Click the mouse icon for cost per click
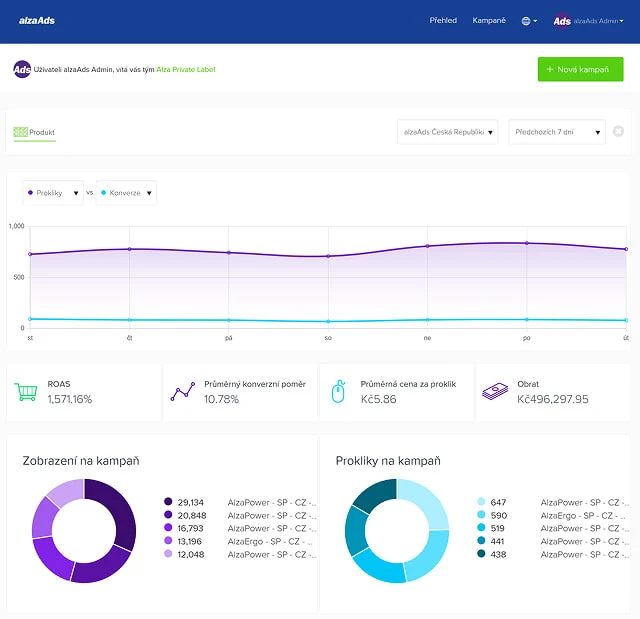640x619 pixels. (338, 392)
